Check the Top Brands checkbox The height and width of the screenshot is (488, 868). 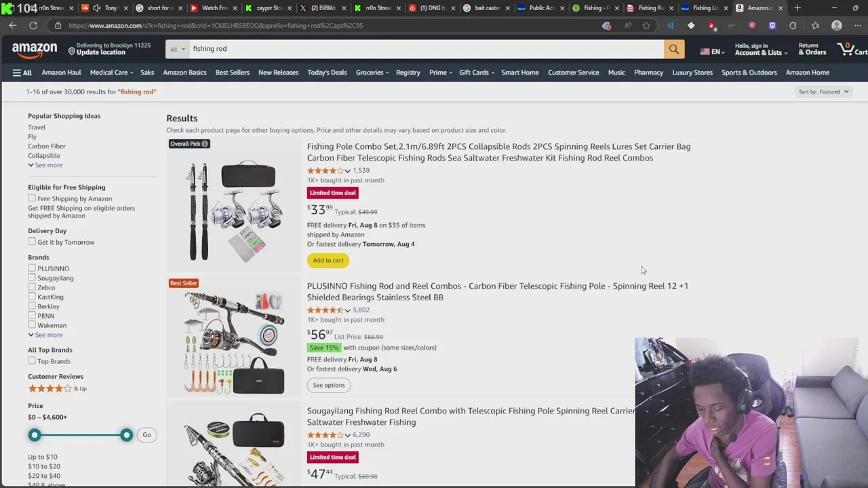pyautogui.click(x=32, y=361)
